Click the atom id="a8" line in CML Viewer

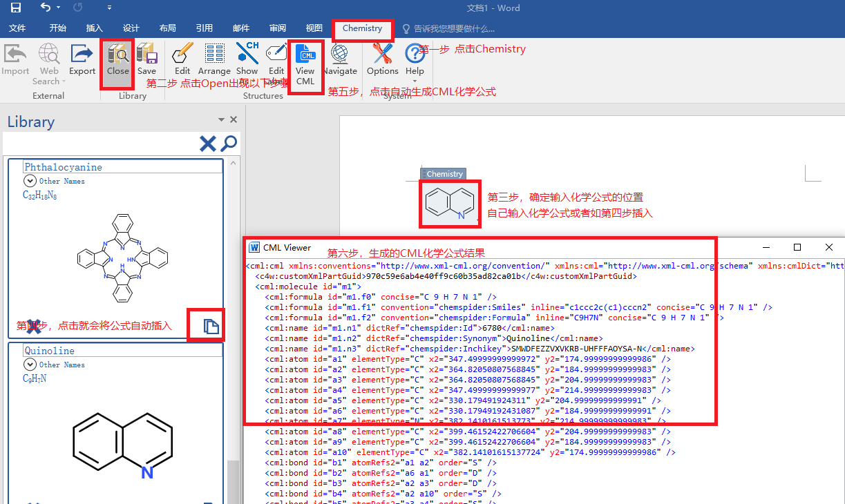pyautogui.click(x=468, y=432)
